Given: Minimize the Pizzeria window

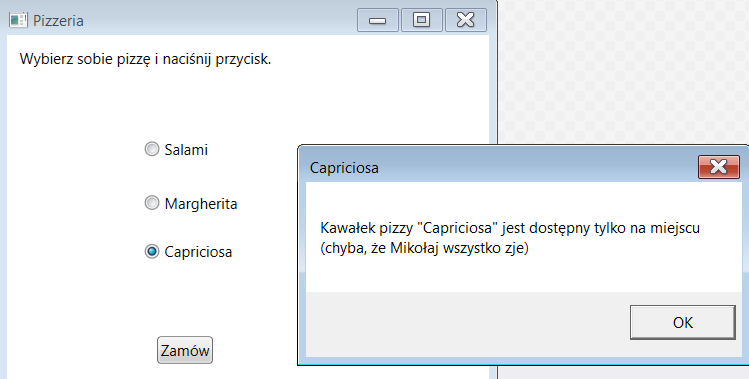Looking at the screenshot, I should [x=378, y=20].
